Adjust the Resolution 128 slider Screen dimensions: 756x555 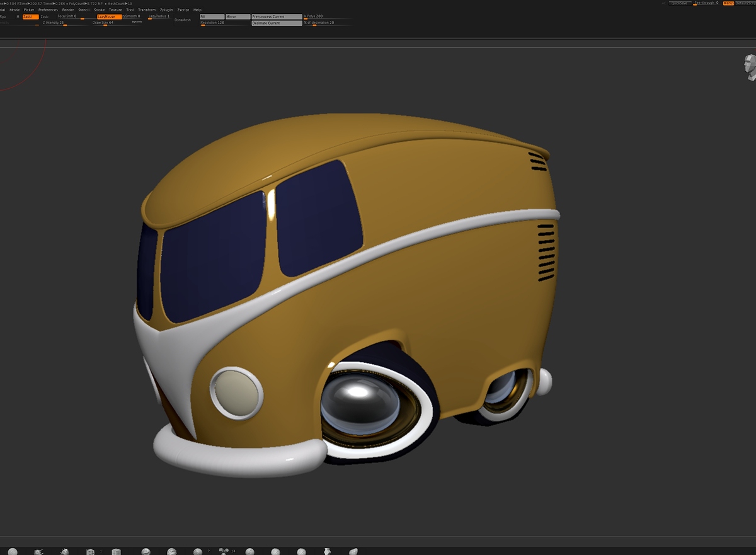[224, 23]
